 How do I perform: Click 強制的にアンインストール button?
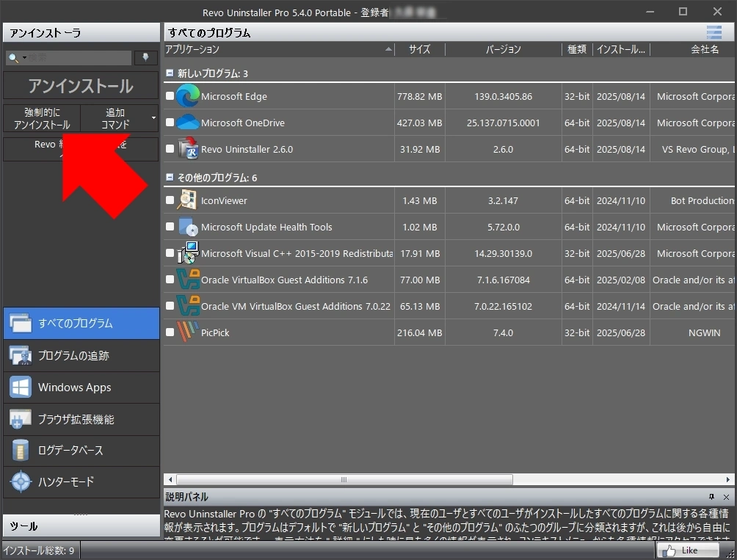point(42,118)
